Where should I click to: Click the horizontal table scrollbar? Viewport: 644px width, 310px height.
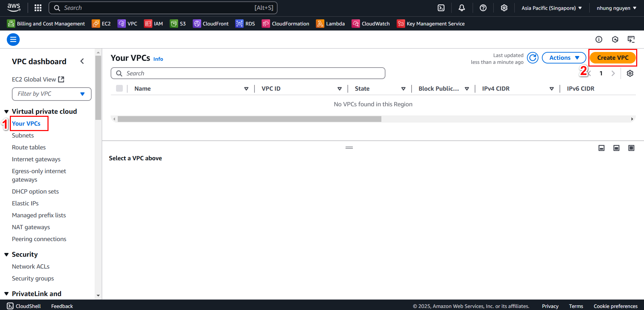click(249, 119)
